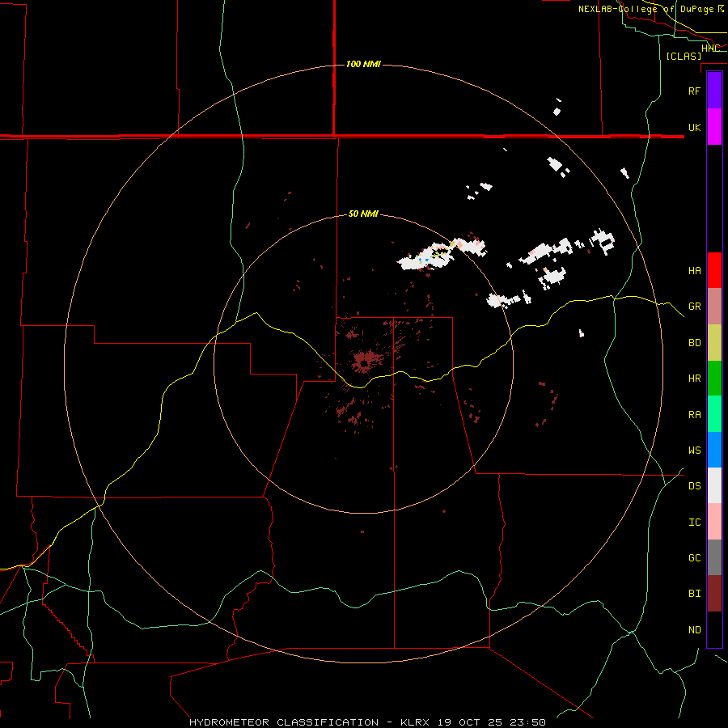Click the dark red radar site clutter blob
This screenshot has width=728, height=728.
(x=365, y=362)
